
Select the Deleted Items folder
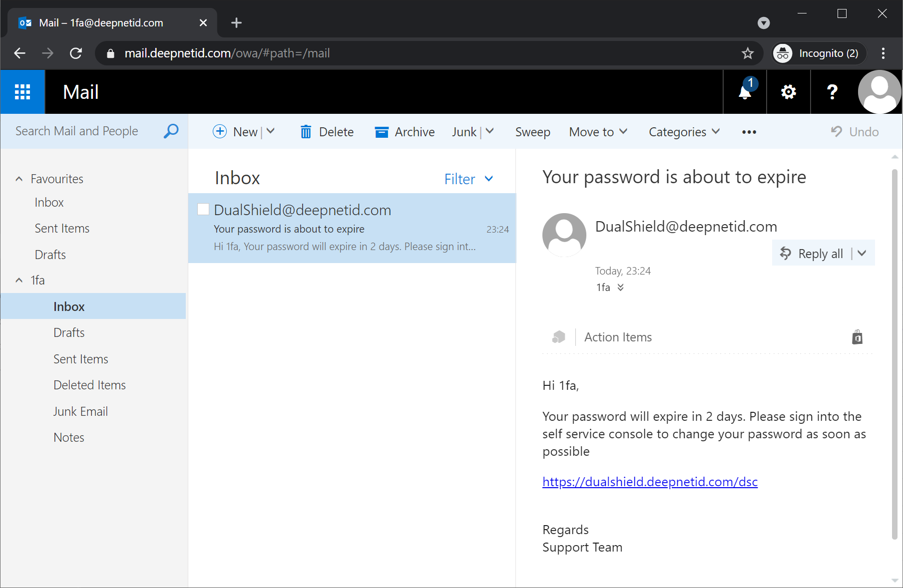coord(89,385)
